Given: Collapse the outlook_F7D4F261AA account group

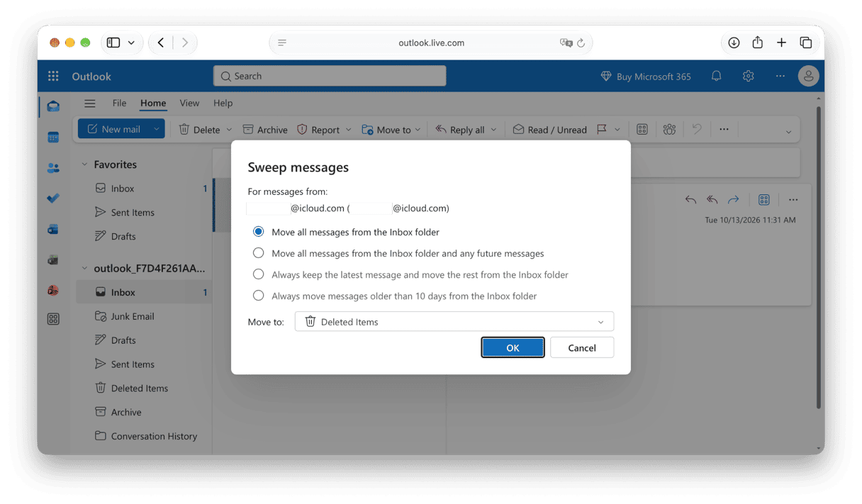Looking at the screenshot, I should pos(84,269).
